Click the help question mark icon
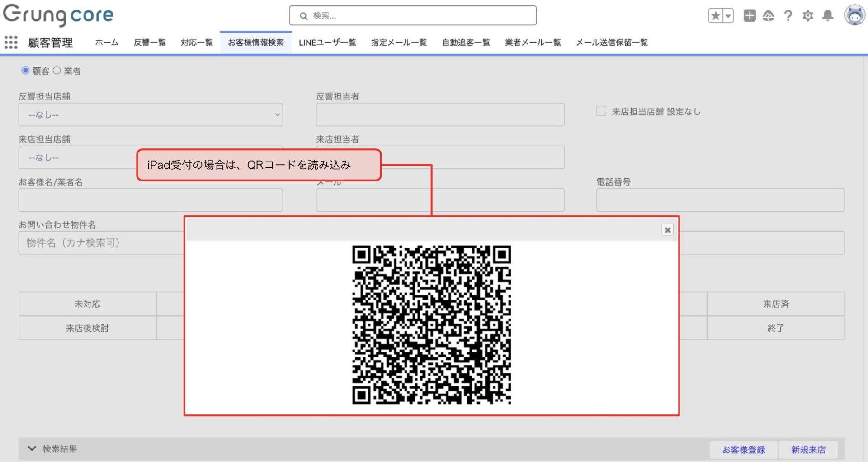The image size is (868, 462). [788, 16]
